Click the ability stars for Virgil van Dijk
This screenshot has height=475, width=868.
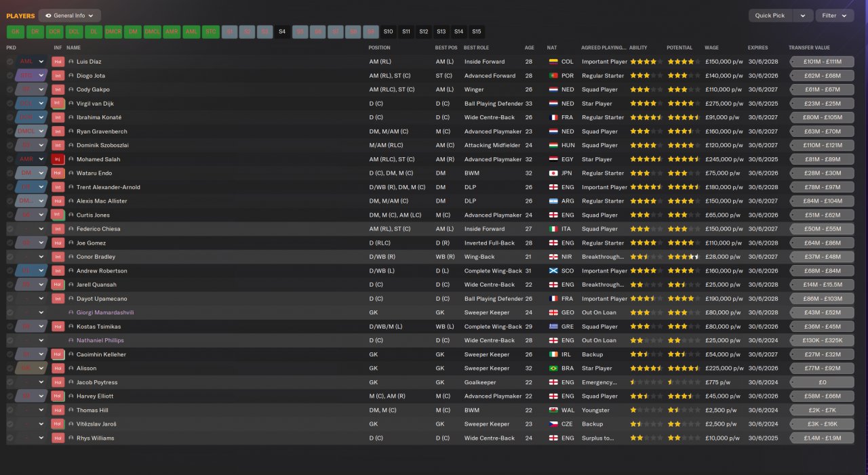tap(645, 104)
